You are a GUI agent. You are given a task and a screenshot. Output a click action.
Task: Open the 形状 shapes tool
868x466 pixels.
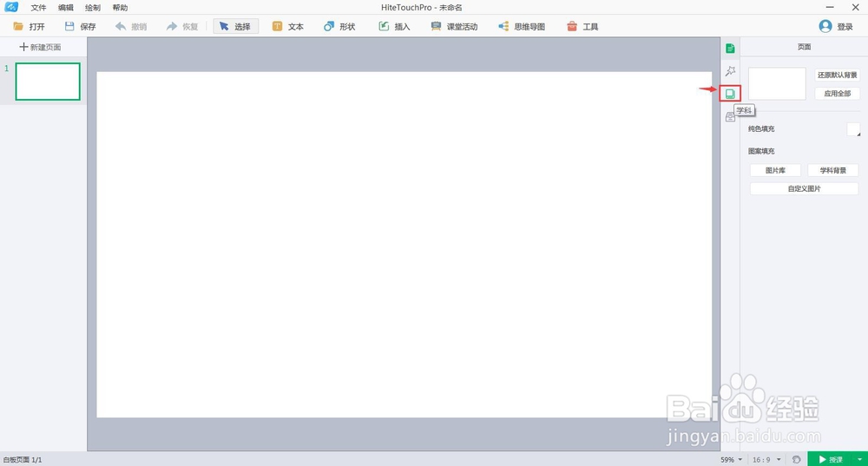[x=339, y=27]
